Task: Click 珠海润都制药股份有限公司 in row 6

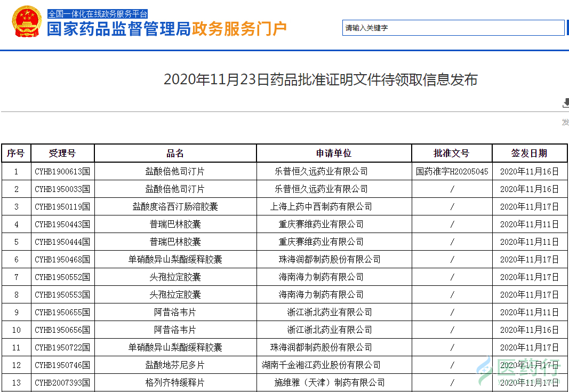Action: [x=330, y=260]
